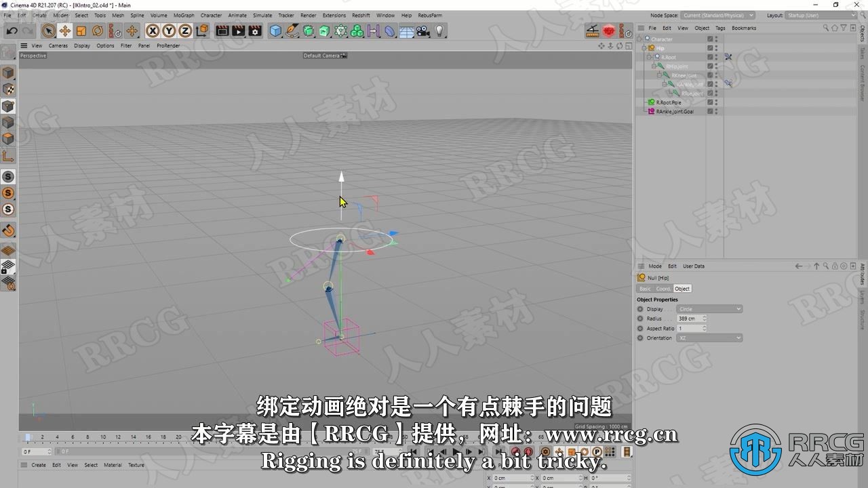This screenshot has width=868, height=488.
Task: Switch to the Basic tab
Action: pos(645,289)
